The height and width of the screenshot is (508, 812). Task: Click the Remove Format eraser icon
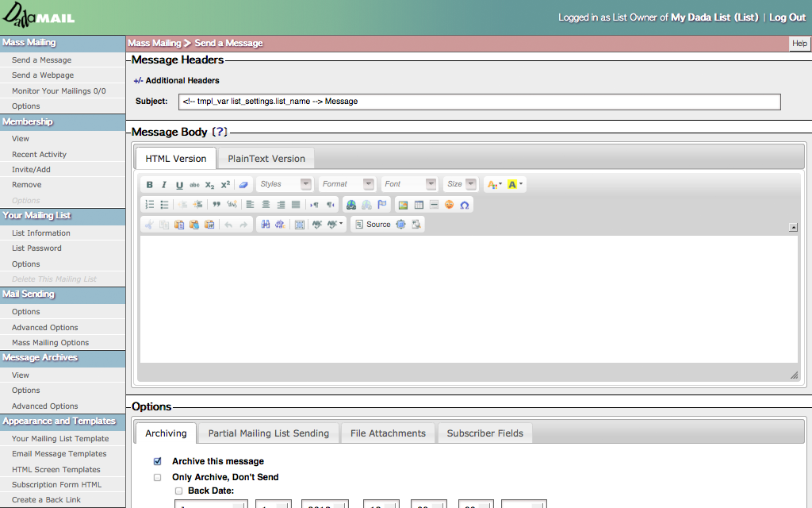pos(243,184)
